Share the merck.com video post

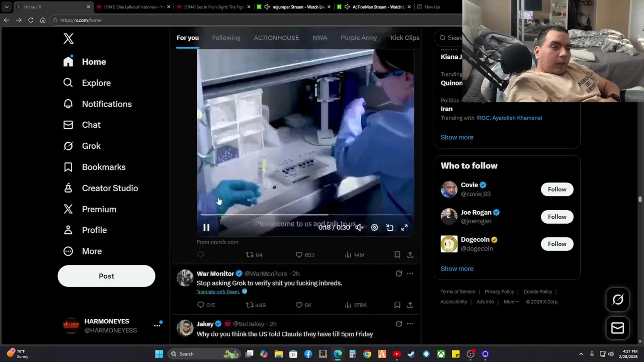coord(410,255)
